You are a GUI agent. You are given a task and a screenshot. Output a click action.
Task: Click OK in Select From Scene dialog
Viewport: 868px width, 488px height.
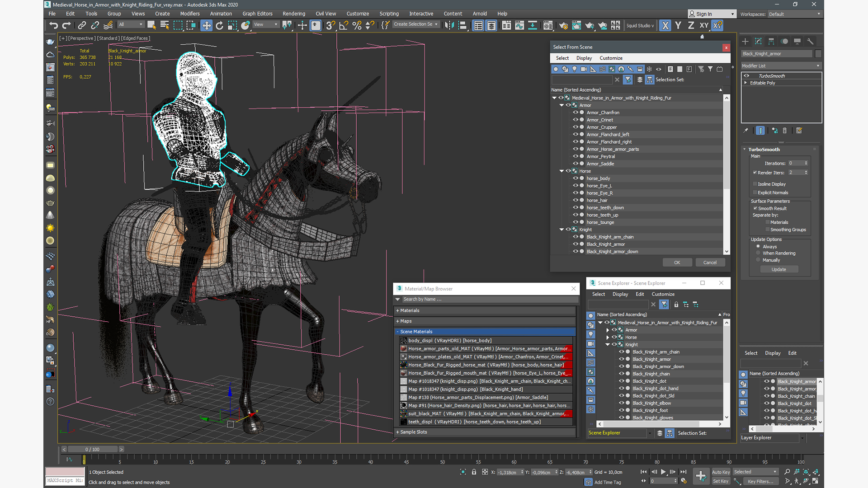pyautogui.click(x=677, y=263)
